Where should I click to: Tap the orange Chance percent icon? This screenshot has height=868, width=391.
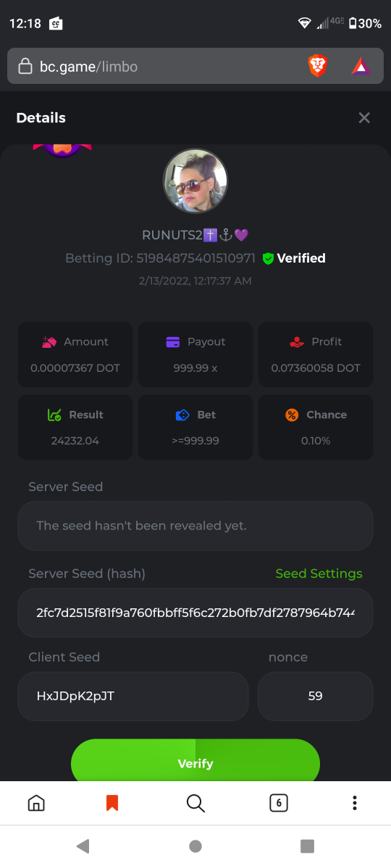[x=292, y=415]
